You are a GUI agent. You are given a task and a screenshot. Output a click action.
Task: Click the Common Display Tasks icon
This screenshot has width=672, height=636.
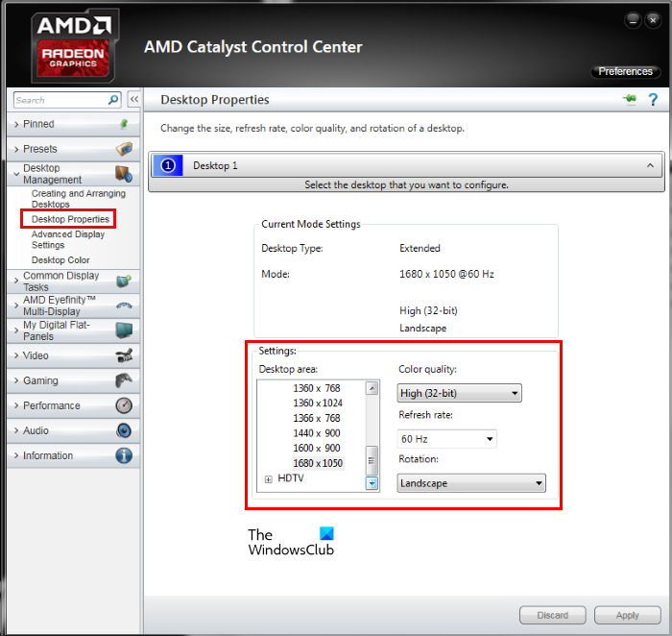pyautogui.click(x=124, y=281)
